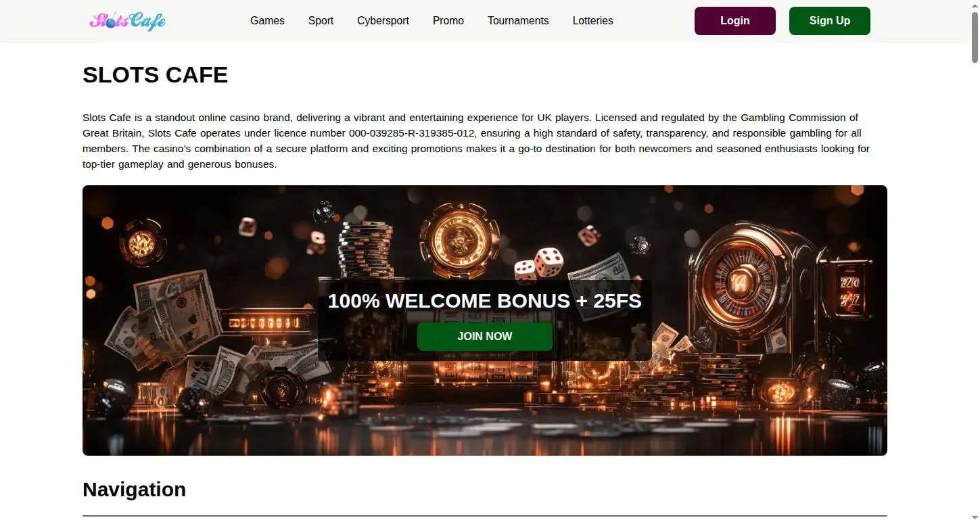The image size is (980, 524).
Task: Click the SLOTS CAFE page heading
Action: (155, 75)
